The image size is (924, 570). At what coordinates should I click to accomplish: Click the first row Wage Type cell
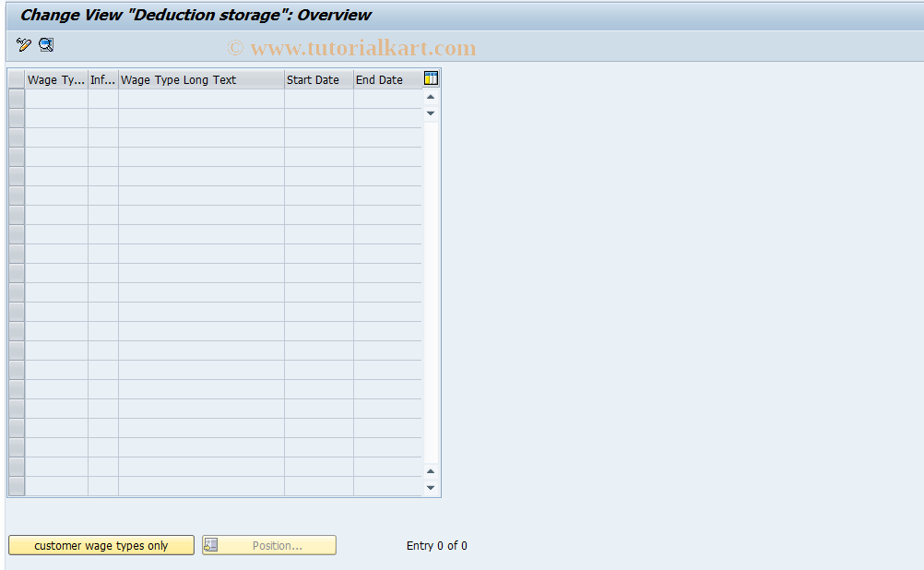pyautogui.click(x=56, y=99)
